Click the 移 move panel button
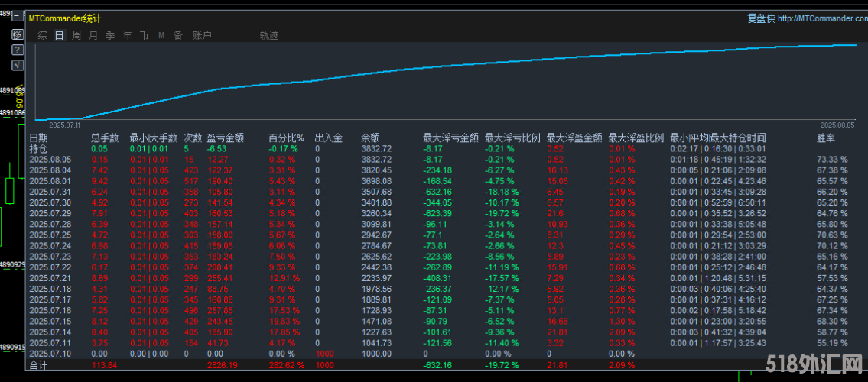 (x=17, y=34)
